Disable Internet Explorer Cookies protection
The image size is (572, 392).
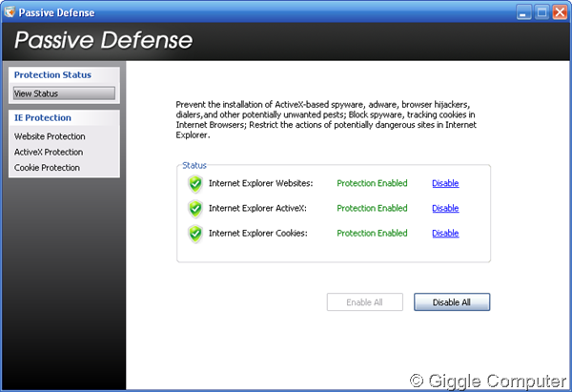point(445,234)
